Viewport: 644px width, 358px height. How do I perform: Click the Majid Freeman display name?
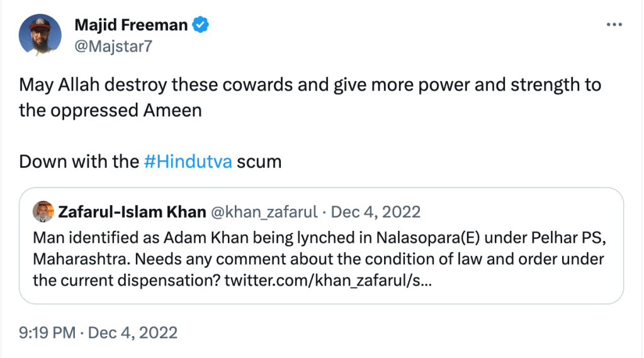coord(131,25)
